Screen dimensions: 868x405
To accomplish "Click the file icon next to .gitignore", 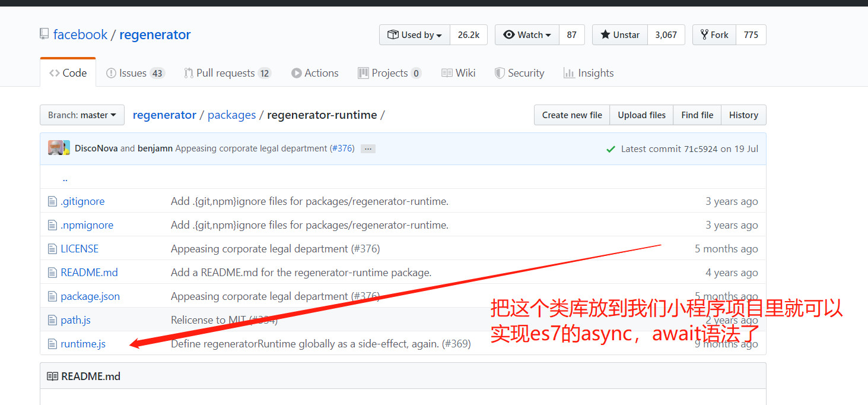I will point(52,201).
